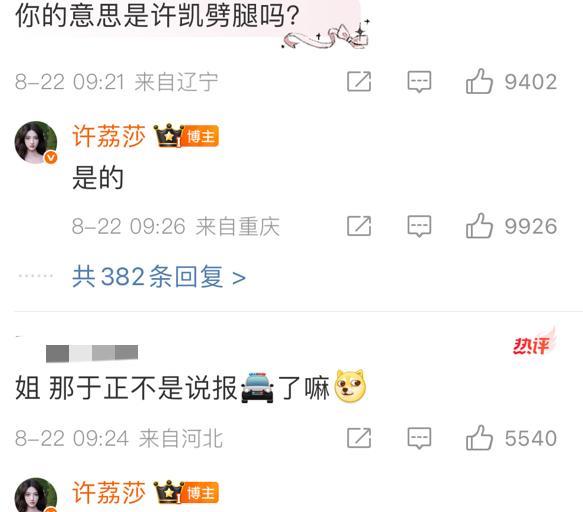Like the 河北 comment with 5540 likes
The height and width of the screenshot is (512, 583).
[x=479, y=438]
